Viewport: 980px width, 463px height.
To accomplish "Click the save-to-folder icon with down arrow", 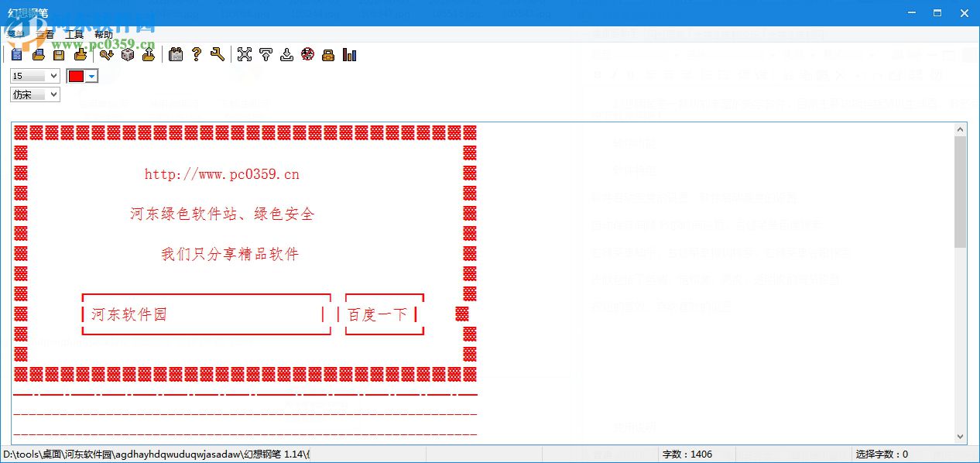I will 80,54.
